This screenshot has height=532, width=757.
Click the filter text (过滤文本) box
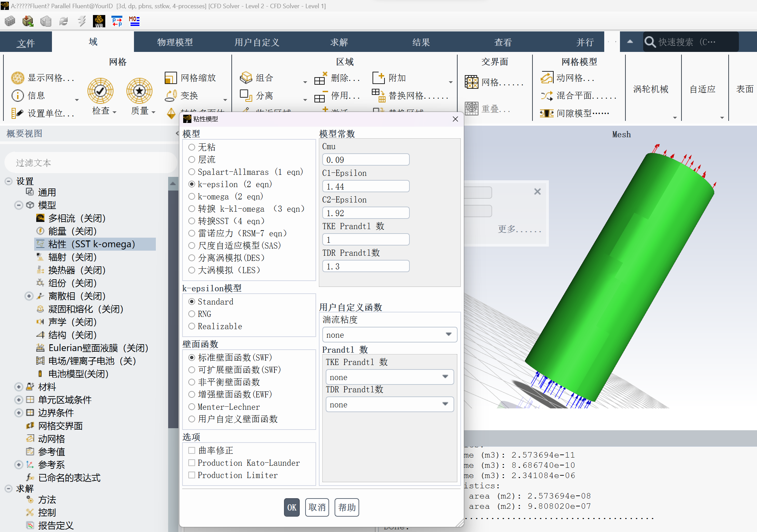tap(91, 163)
